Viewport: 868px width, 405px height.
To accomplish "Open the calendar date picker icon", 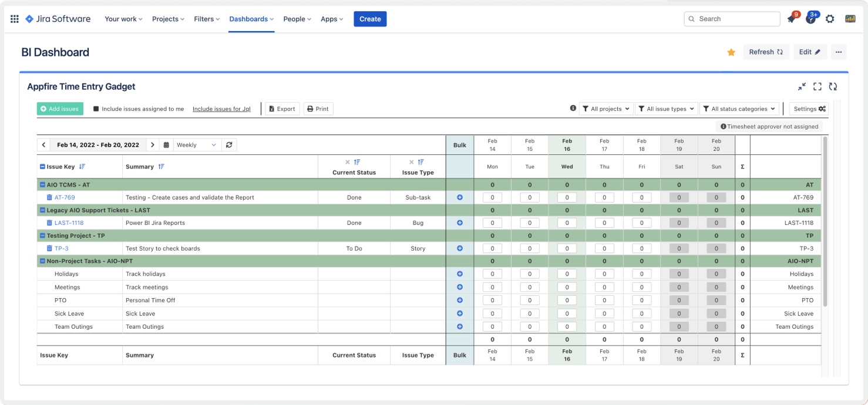I will [166, 145].
